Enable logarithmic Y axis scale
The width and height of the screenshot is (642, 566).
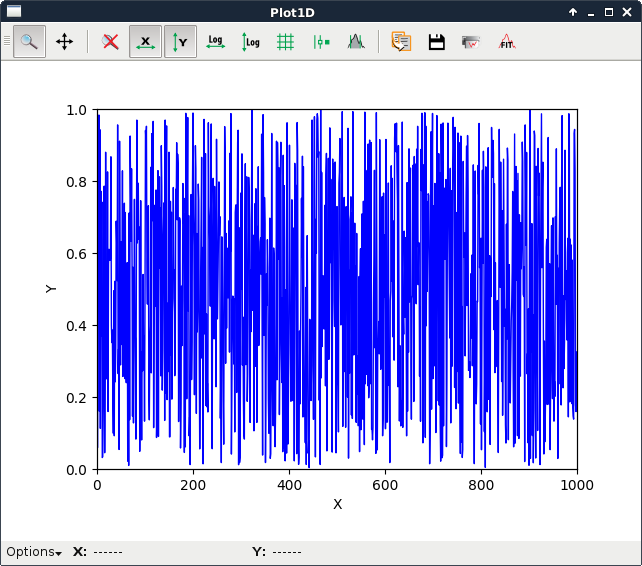pos(250,42)
